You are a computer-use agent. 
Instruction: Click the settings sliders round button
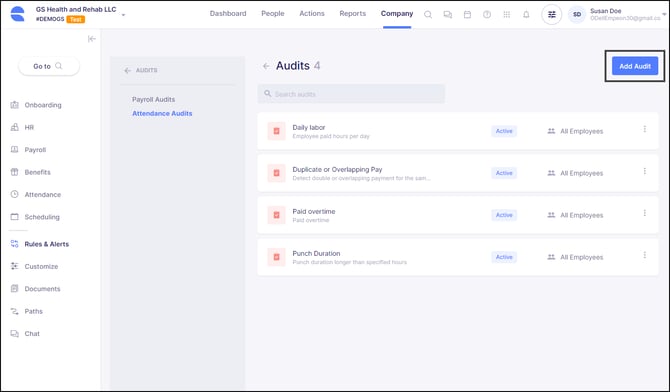tap(552, 15)
